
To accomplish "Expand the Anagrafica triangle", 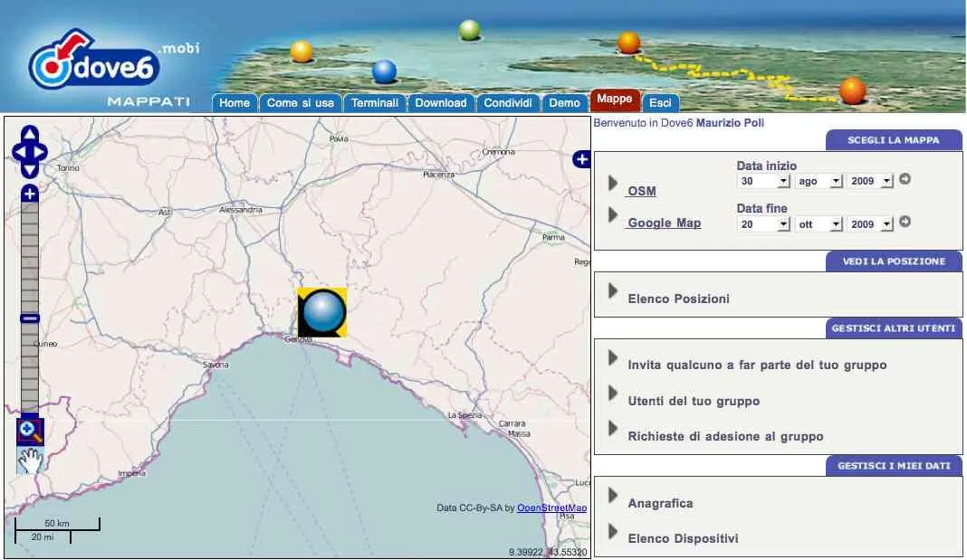I will [x=612, y=495].
